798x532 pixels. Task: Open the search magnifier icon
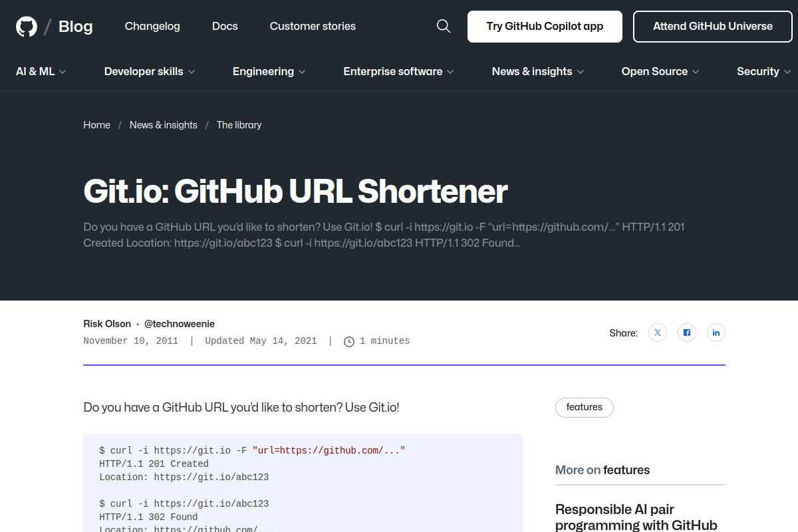pos(444,26)
